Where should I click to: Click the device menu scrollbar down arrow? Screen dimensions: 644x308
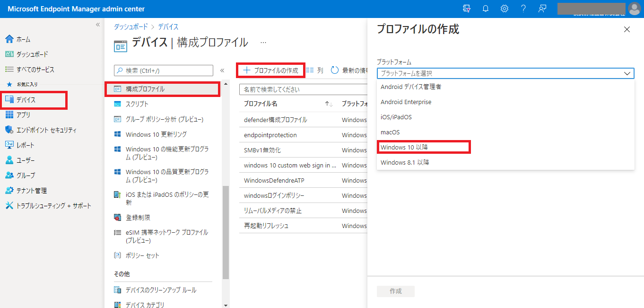pyautogui.click(x=226, y=305)
